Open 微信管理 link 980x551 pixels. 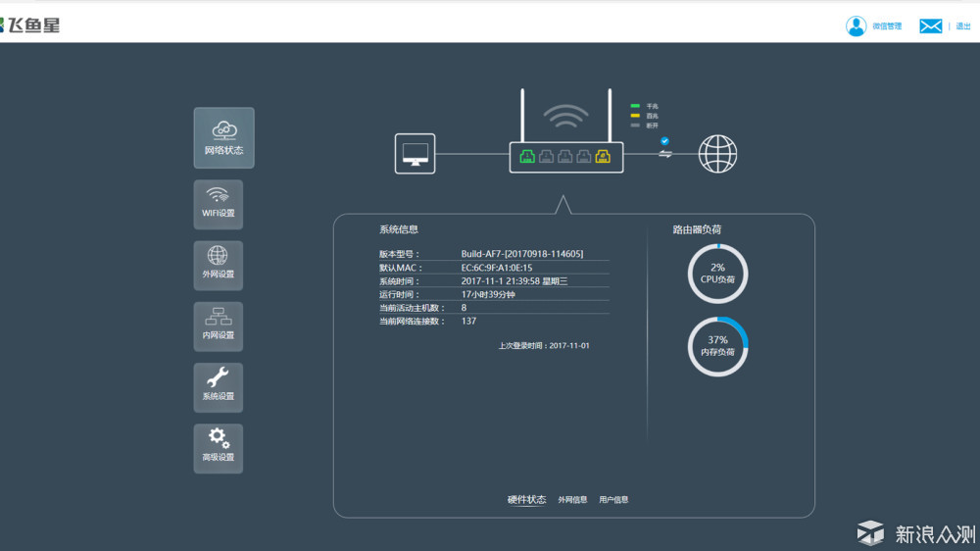tap(887, 26)
